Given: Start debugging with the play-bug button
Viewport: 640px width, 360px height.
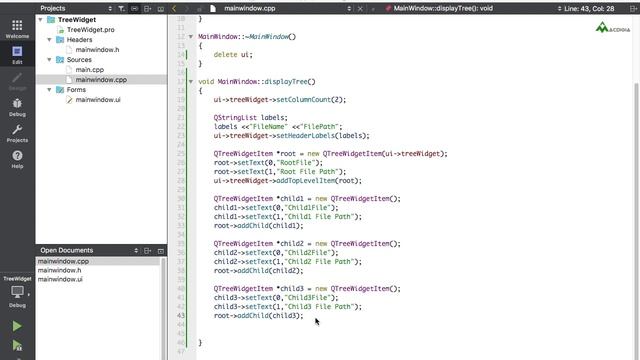Looking at the screenshot, I should tap(17, 346).
